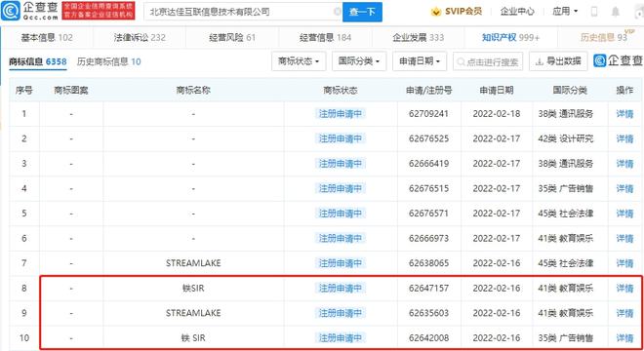Open 详情 for application 62666973
The image size is (644, 351).
click(x=624, y=238)
